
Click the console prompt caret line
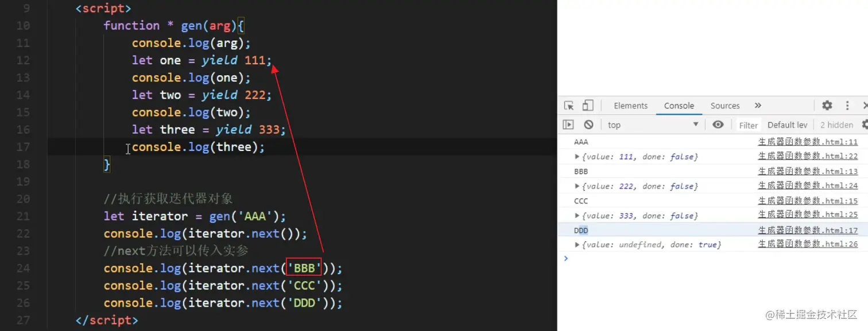(x=712, y=258)
